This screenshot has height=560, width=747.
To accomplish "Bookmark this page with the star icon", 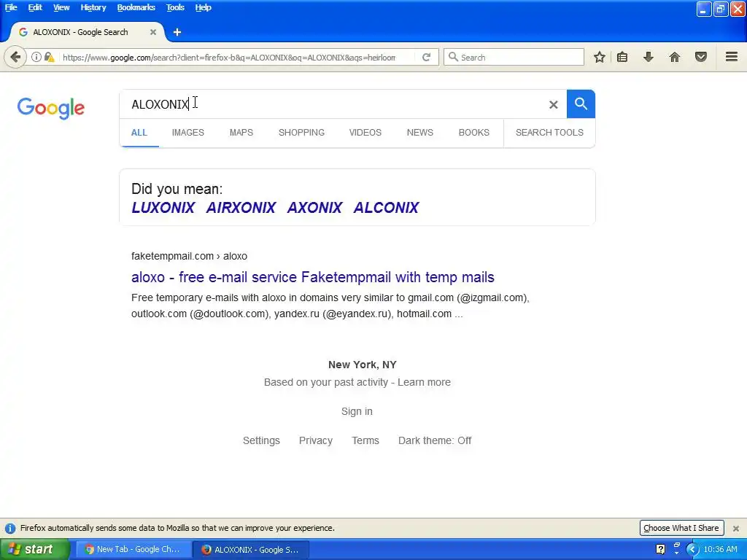I will tap(600, 57).
